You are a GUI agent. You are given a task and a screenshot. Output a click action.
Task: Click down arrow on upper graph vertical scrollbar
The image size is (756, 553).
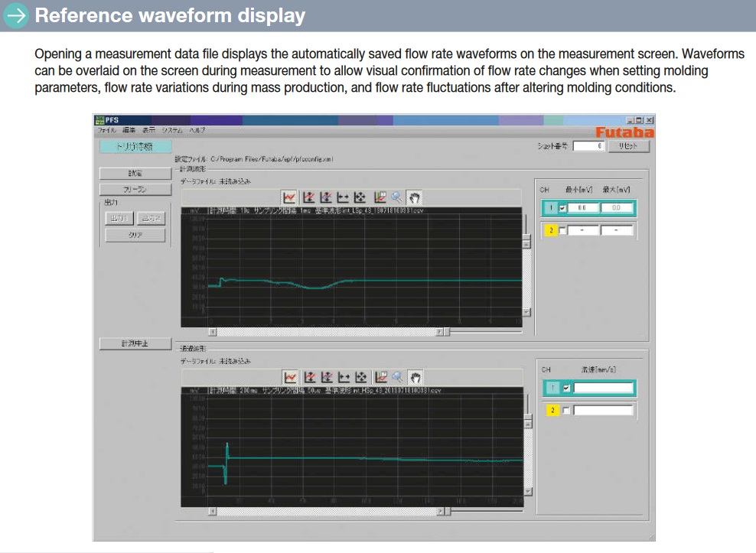(526, 312)
